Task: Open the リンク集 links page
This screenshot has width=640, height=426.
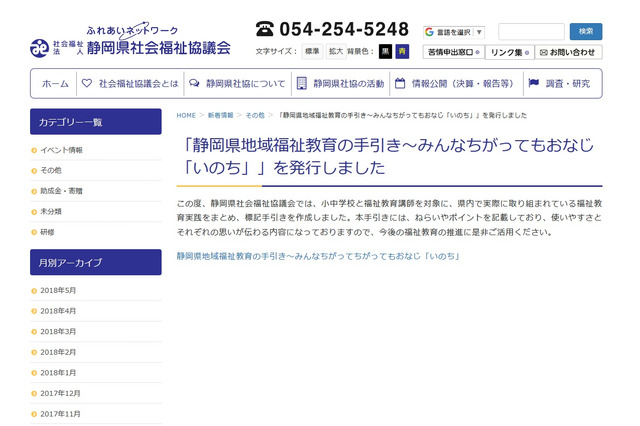Action: (509, 52)
